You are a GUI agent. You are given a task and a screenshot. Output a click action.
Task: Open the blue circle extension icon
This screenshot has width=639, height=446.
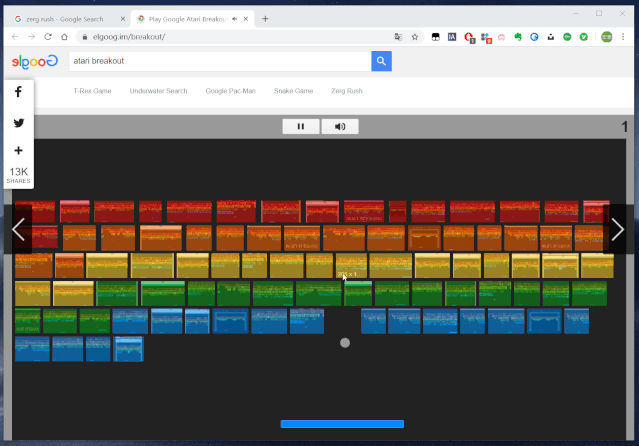click(534, 37)
